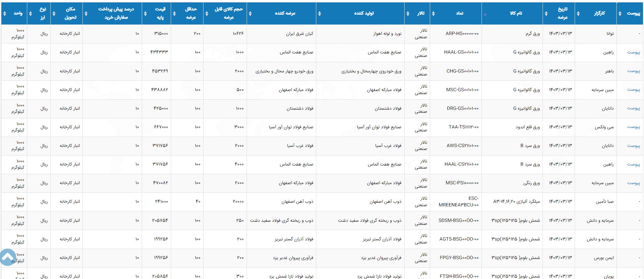Screen dimensions: 644x279
Task: Open پیوست link for MSC-GS row
Action: coord(633,90)
